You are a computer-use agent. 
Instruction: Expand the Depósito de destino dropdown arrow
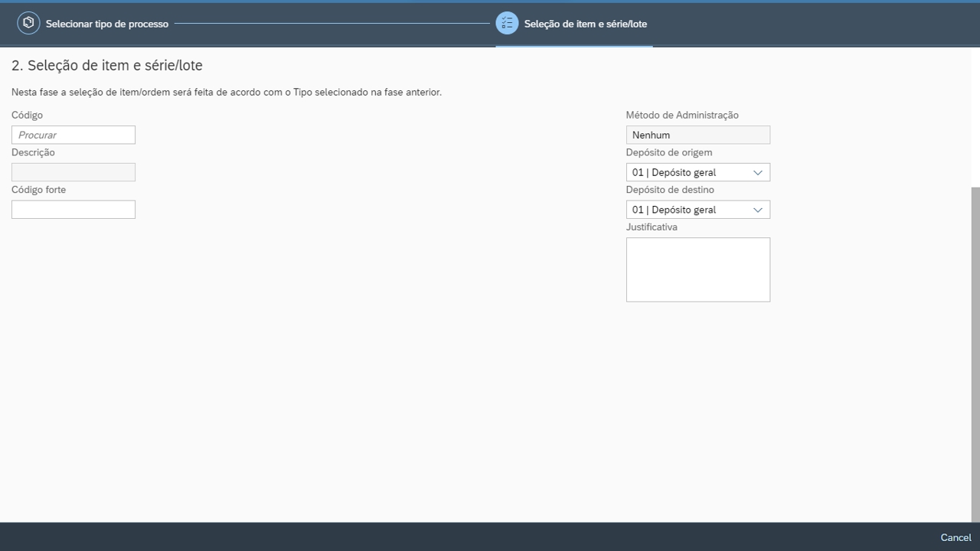[758, 210]
